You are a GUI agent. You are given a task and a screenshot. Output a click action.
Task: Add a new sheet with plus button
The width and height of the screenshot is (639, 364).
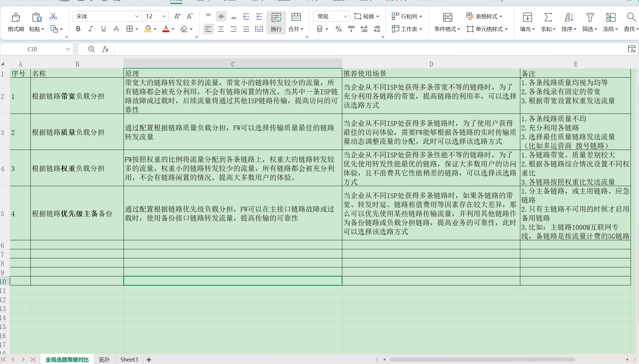coord(149,359)
